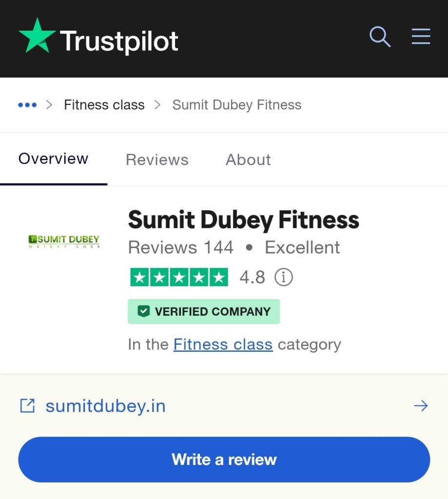448x499 pixels.
Task: Click the Write a review button
Action: [x=224, y=460]
